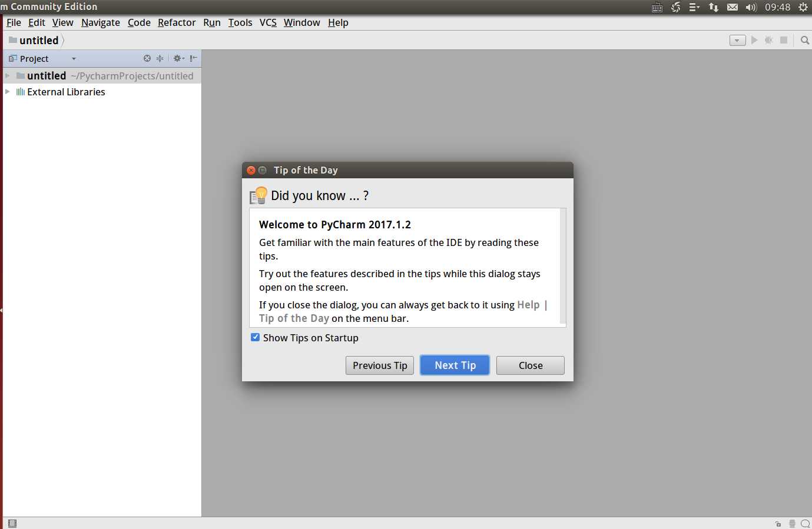Select External Libraries in project tree
Image resolution: width=812 pixels, height=529 pixels.
(x=66, y=92)
